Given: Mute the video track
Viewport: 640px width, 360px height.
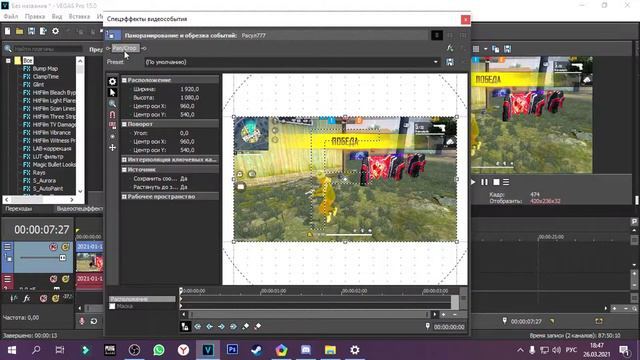Looking at the screenshot, I should (53, 247).
